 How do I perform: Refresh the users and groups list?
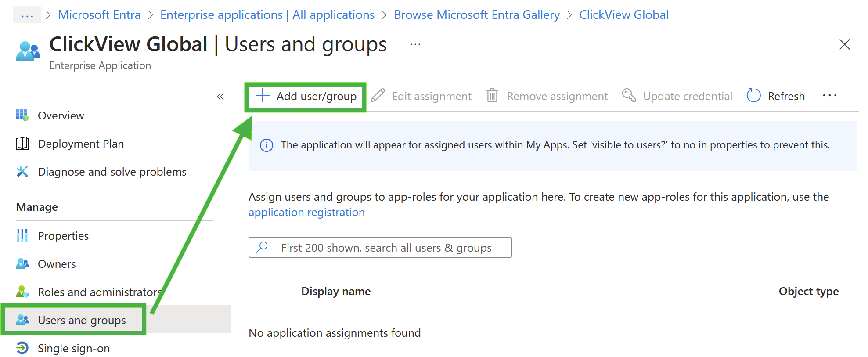(x=776, y=96)
